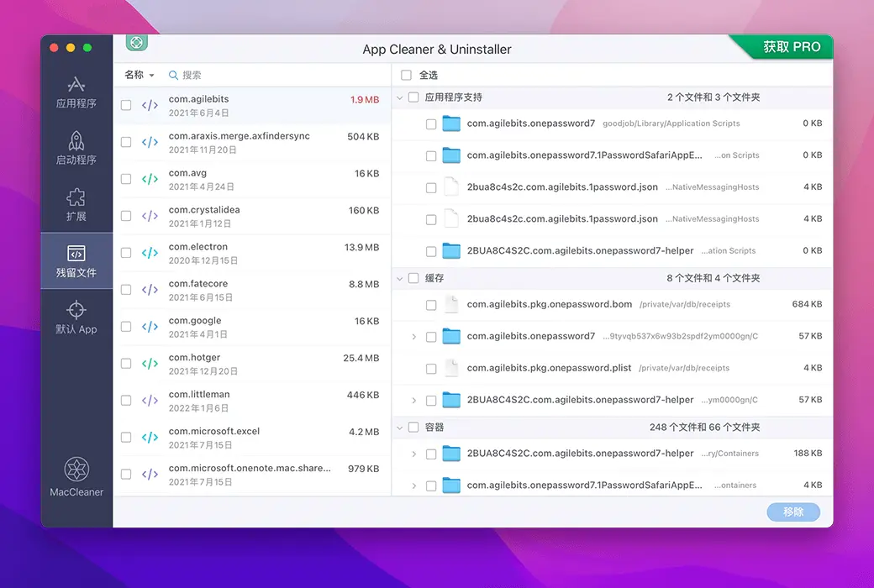Select the 残留文件 sidebar icon
This screenshot has width=874, height=588.
pos(76,254)
